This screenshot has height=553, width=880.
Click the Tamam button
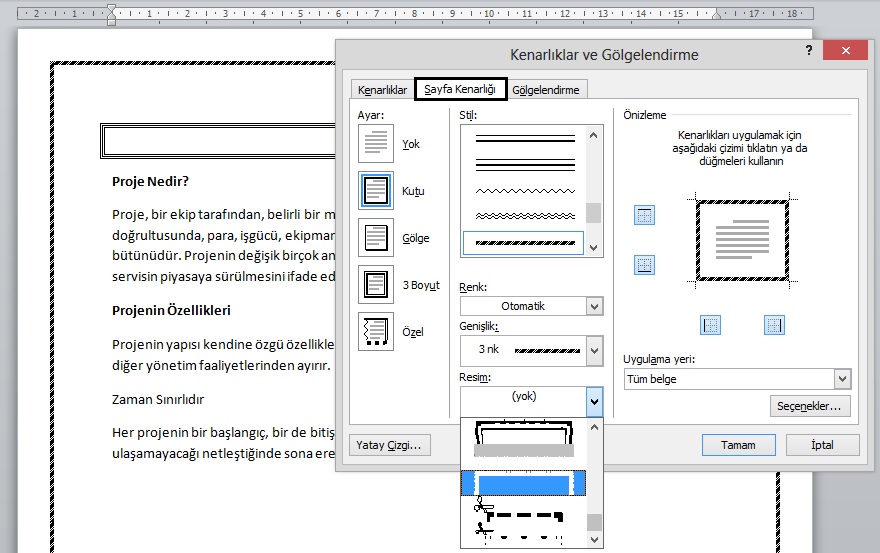tap(739, 445)
